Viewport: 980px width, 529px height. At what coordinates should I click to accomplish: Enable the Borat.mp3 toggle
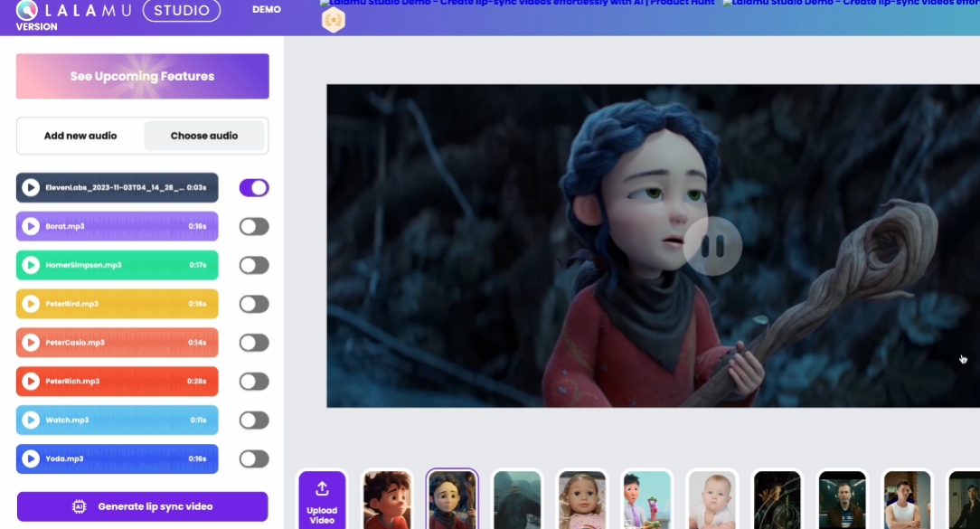coord(254,226)
